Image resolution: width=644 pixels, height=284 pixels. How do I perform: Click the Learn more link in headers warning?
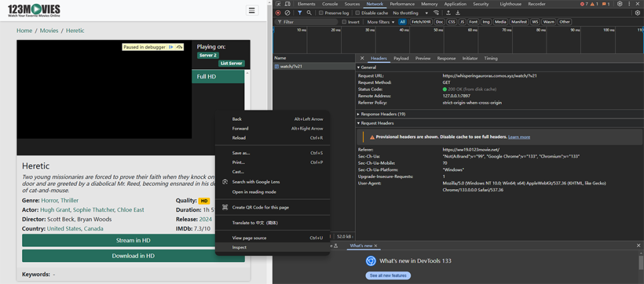pyautogui.click(x=519, y=137)
